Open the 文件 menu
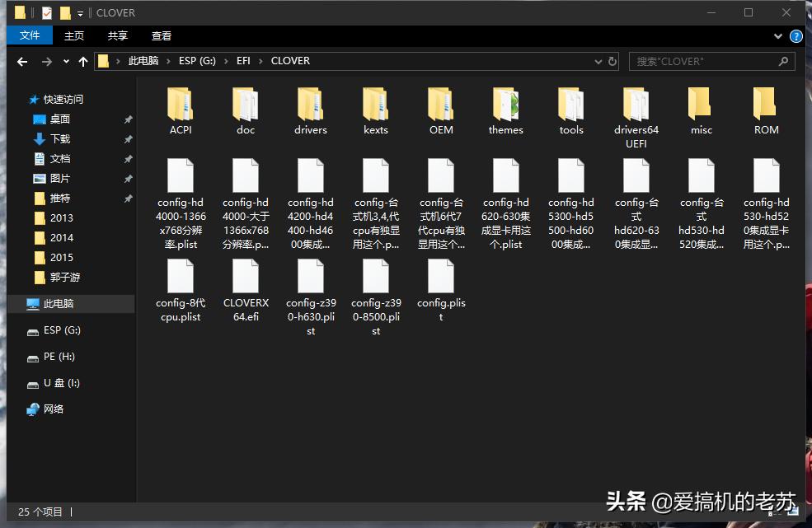Image resolution: width=812 pixels, height=528 pixels. click(x=30, y=35)
